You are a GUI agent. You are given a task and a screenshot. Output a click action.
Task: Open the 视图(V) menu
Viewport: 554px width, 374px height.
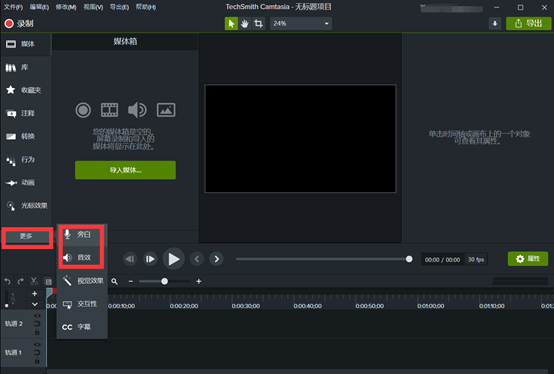pyautogui.click(x=93, y=7)
